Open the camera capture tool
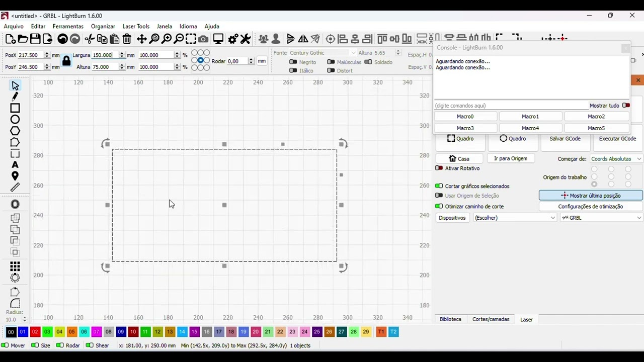This screenshot has height=362, width=644. click(x=203, y=39)
